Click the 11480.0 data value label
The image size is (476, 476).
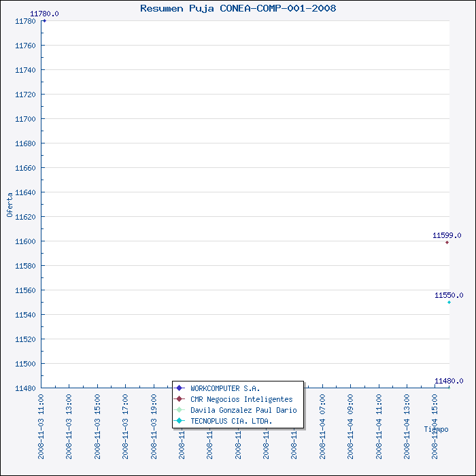(x=449, y=381)
